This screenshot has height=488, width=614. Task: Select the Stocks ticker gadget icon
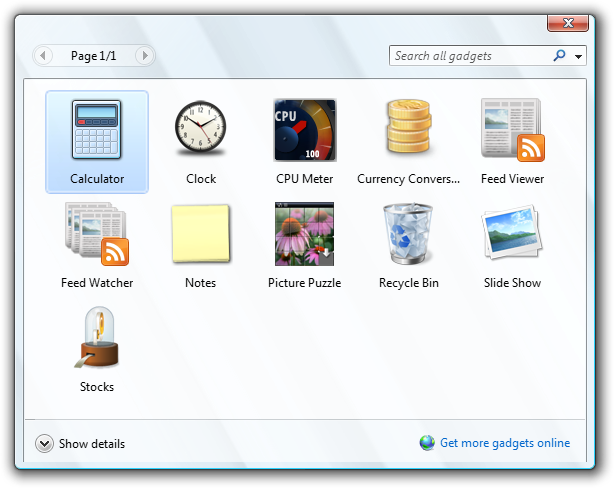(x=97, y=337)
